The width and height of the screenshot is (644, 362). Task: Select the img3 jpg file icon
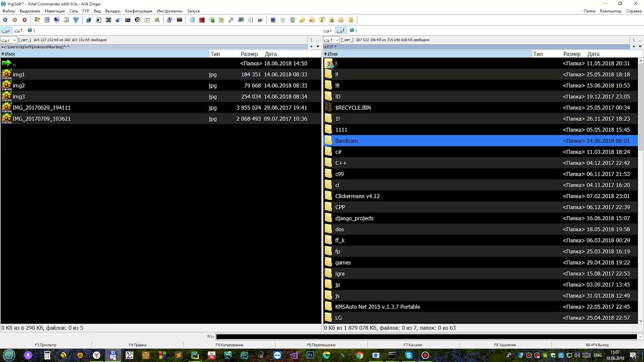[x=7, y=97]
